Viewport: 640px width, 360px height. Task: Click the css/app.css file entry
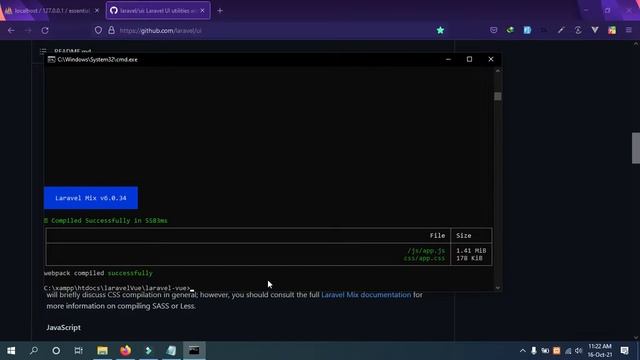tap(424, 258)
